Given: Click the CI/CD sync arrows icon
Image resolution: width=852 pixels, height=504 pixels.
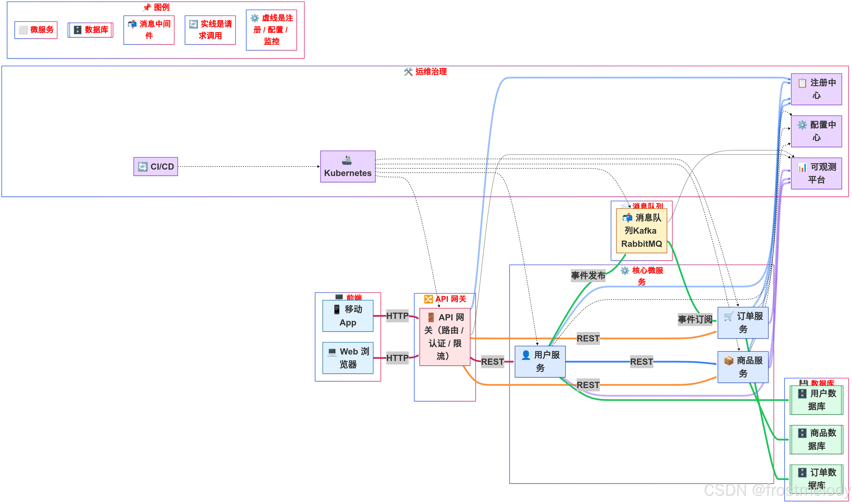Looking at the screenshot, I should [142, 167].
